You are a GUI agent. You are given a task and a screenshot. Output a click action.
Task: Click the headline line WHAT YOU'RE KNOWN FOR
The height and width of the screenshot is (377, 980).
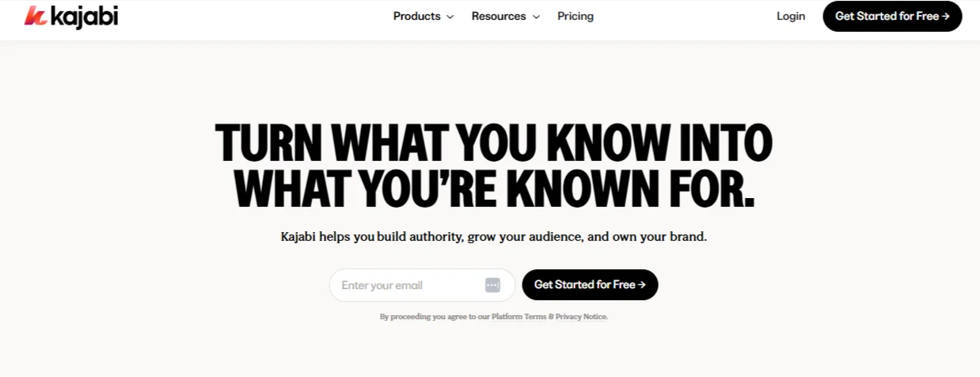tap(493, 189)
